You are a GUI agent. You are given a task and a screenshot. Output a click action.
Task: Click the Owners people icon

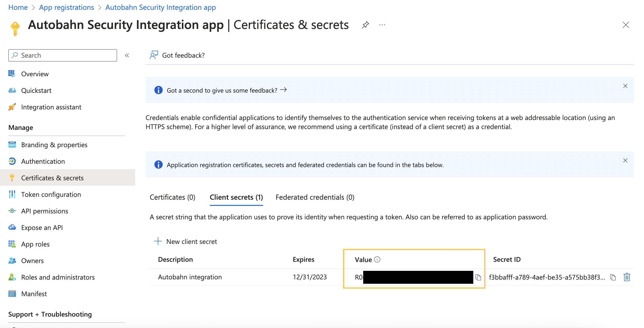pos(12,260)
